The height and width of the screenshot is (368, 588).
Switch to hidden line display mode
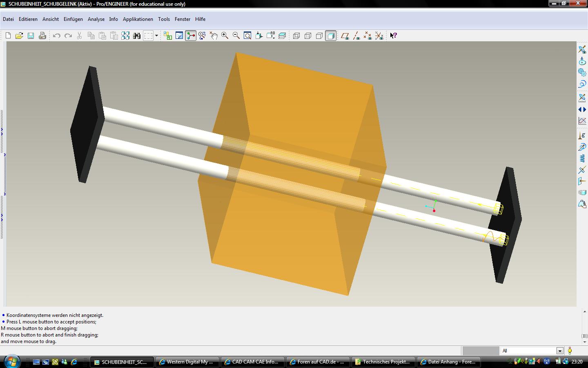pyautogui.click(x=308, y=36)
